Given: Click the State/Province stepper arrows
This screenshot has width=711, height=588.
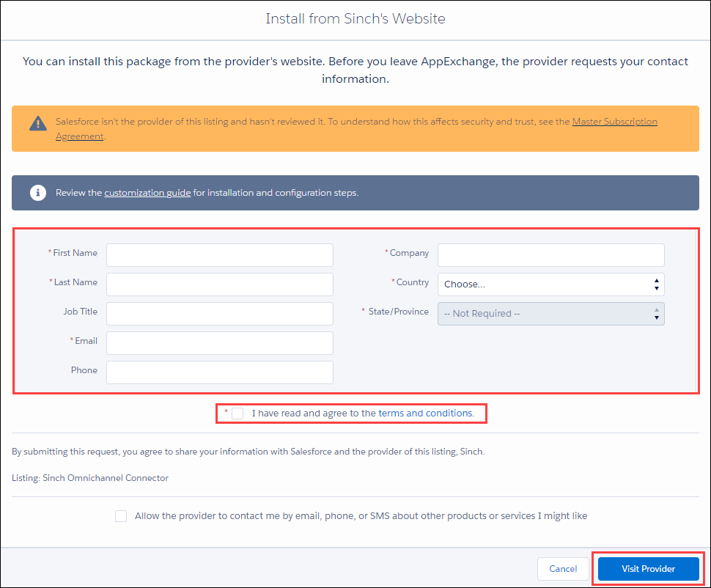Looking at the screenshot, I should coord(656,313).
